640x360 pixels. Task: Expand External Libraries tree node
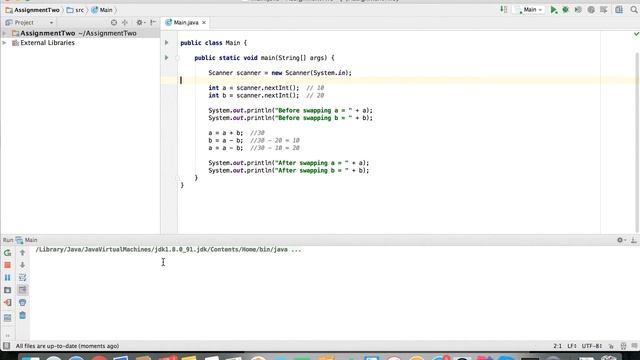pyautogui.click(x=4, y=42)
